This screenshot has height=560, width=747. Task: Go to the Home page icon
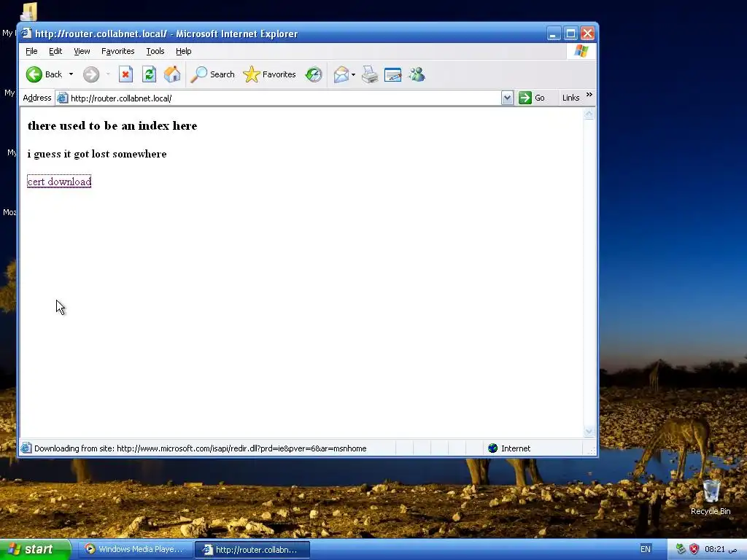pyautogui.click(x=172, y=74)
